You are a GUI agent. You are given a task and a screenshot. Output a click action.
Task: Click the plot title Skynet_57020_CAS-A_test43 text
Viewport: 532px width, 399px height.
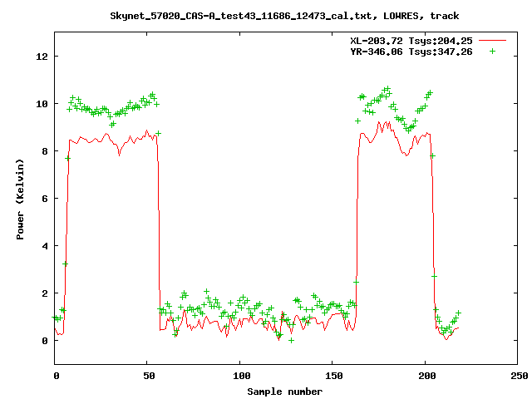point(284,16)
